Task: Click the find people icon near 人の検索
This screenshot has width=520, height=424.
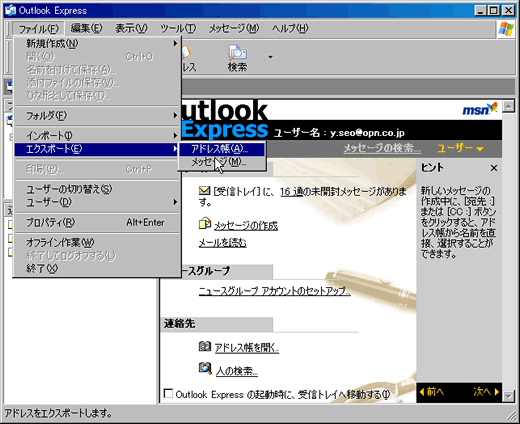Action: tap(205, 368)
